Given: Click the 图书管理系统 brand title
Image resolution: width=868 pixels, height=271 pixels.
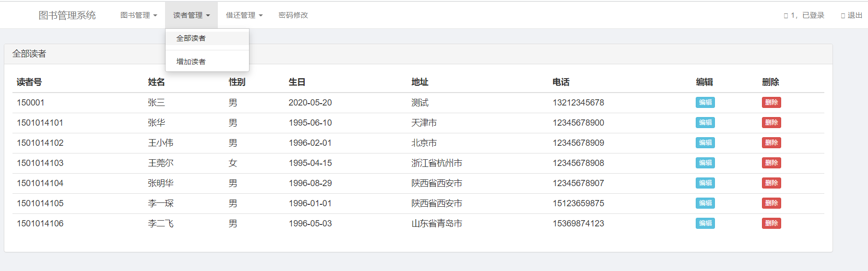Looking at the screenshot, I should (x=67, y=15).
